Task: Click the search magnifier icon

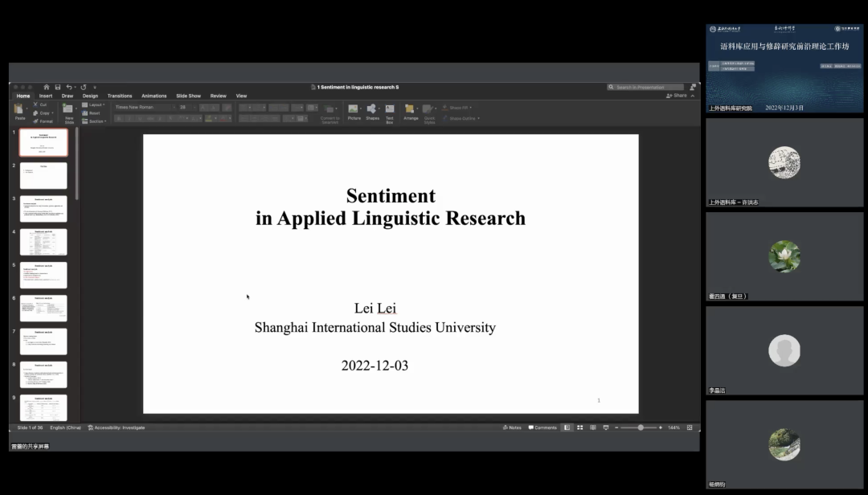Action: coord(611,87)
